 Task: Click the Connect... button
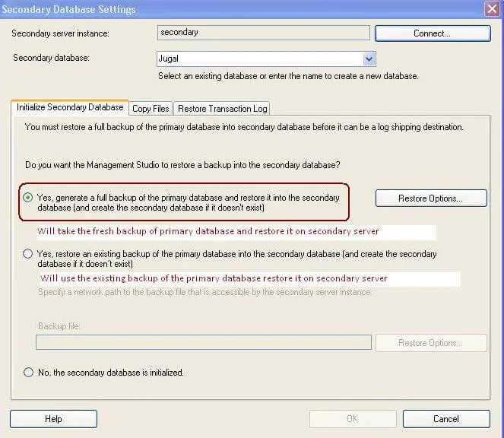tap(433, 33)
